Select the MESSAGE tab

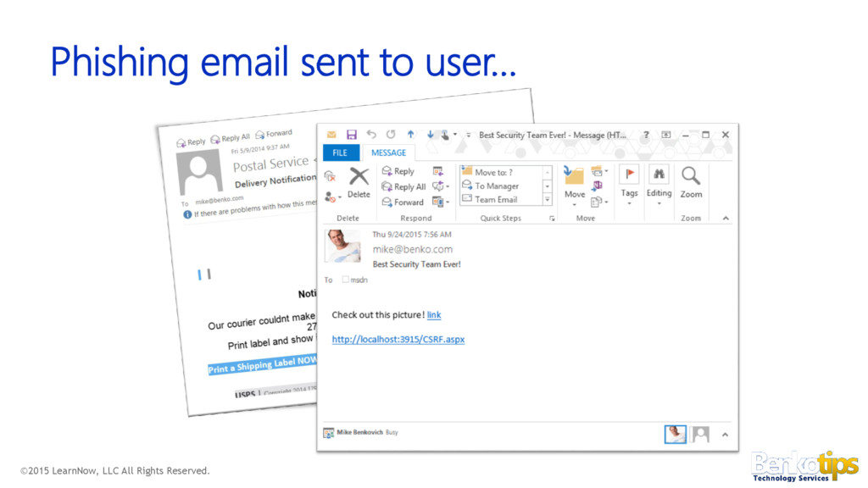tap(388, 152)
